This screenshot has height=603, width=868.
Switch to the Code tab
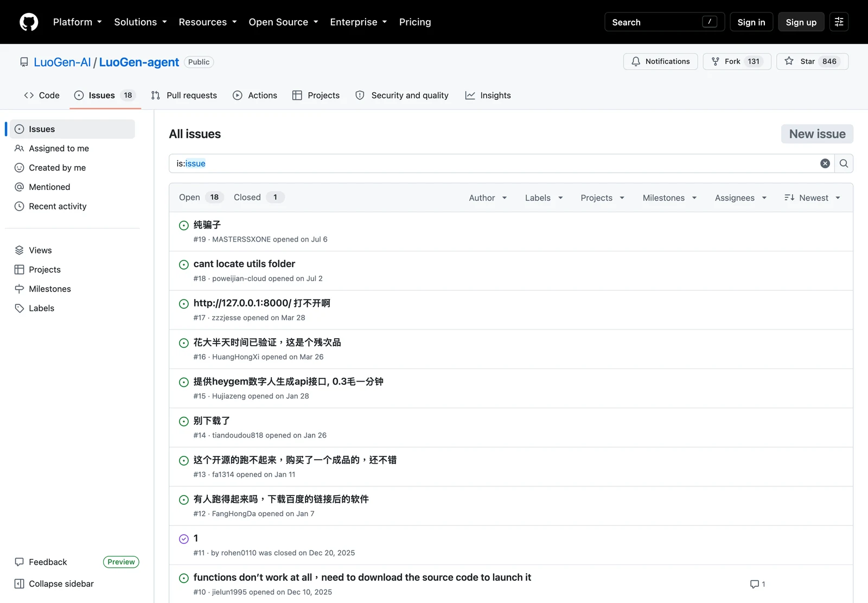pyautogui.click(x=42, y=96)
